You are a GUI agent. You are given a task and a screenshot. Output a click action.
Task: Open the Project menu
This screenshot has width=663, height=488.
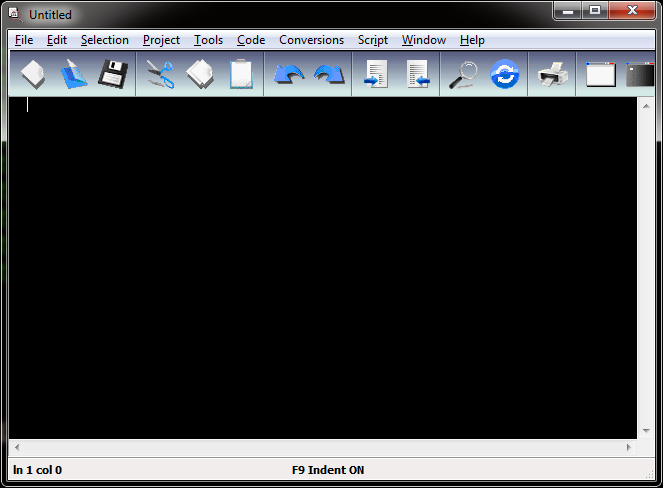pos(161,40)
